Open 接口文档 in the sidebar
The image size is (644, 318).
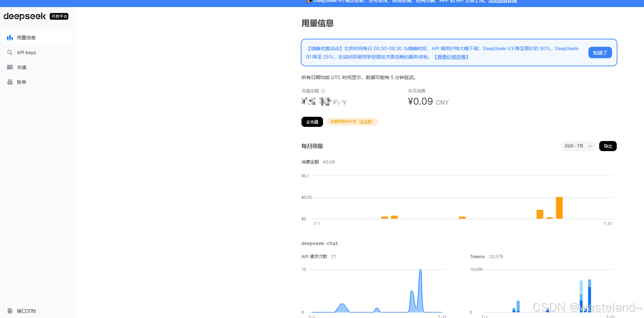pyautogui.click(x=36, y=311)
